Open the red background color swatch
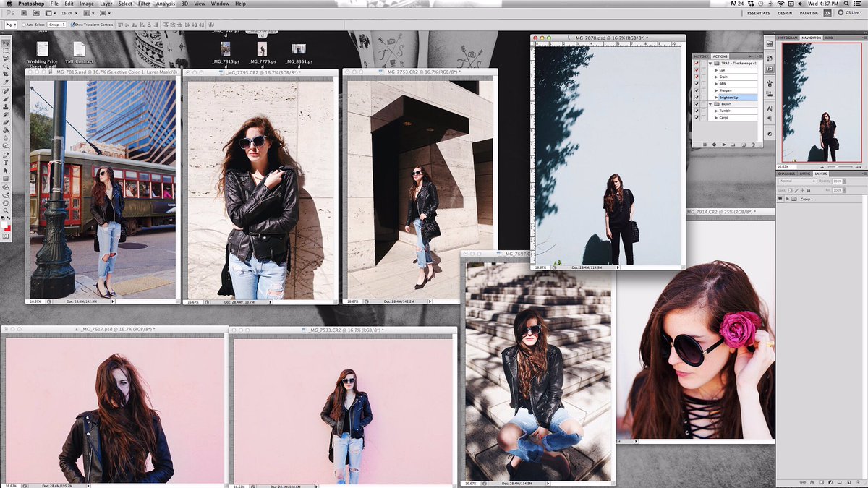 (x=9, y=229)
